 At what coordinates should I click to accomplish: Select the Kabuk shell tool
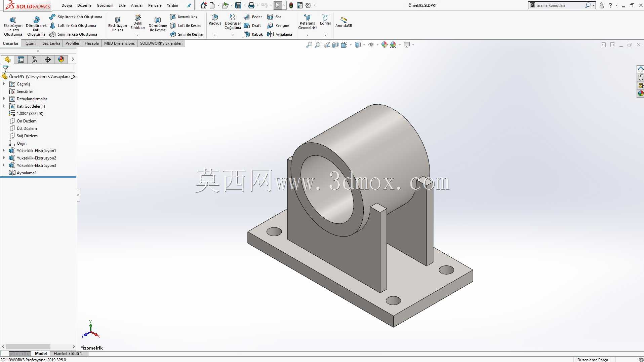tap(253, 34)
